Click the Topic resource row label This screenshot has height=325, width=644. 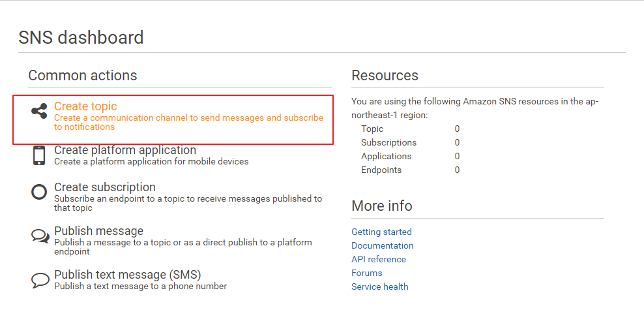(x=372, y=129)
